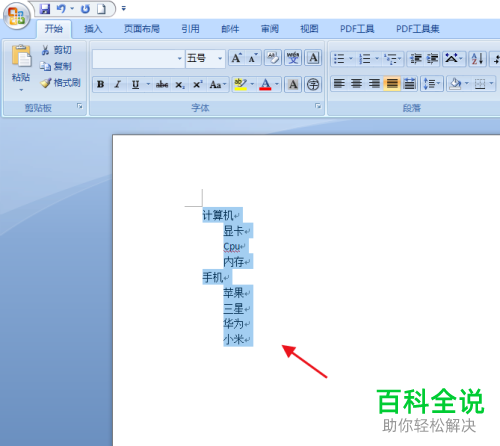Toggle italic formatting
The height and width of the screenshot is (446, 500).
pos(118,85)
